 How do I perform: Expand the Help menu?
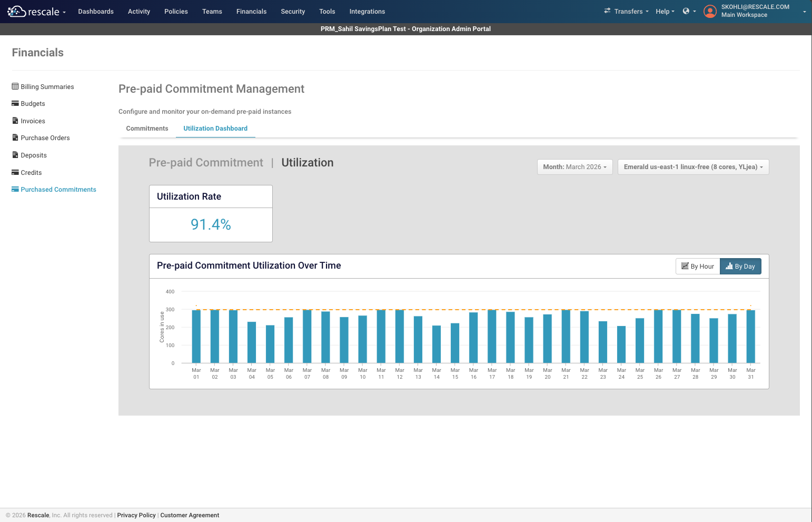665,12
